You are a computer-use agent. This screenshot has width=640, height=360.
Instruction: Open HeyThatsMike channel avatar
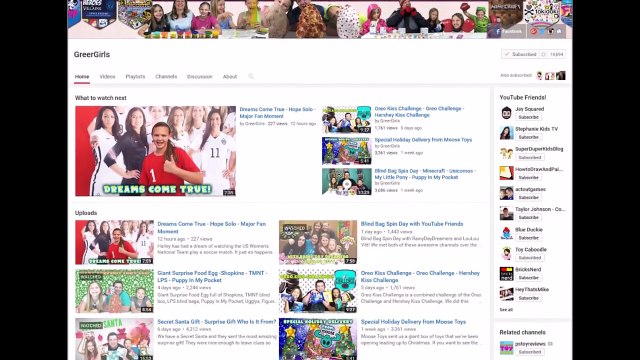[507, 293]
